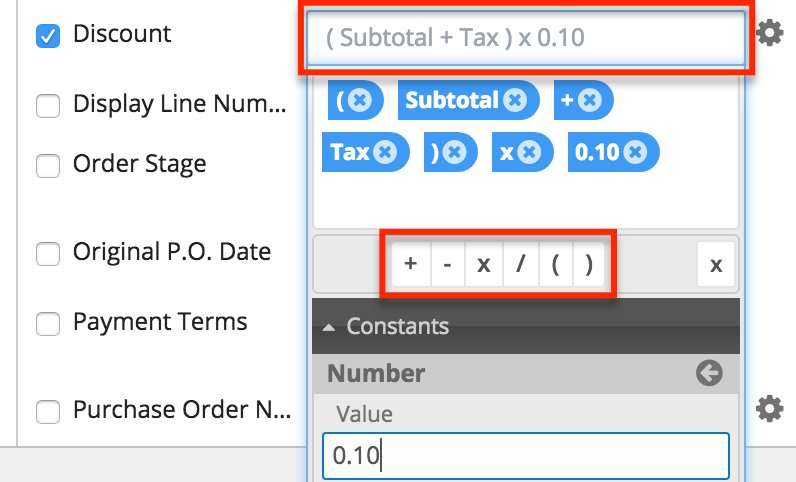Viewport: 796px width, 482px height.
Task: Click the gear icon beside Discount formula
Action: [x=768, y=34]
